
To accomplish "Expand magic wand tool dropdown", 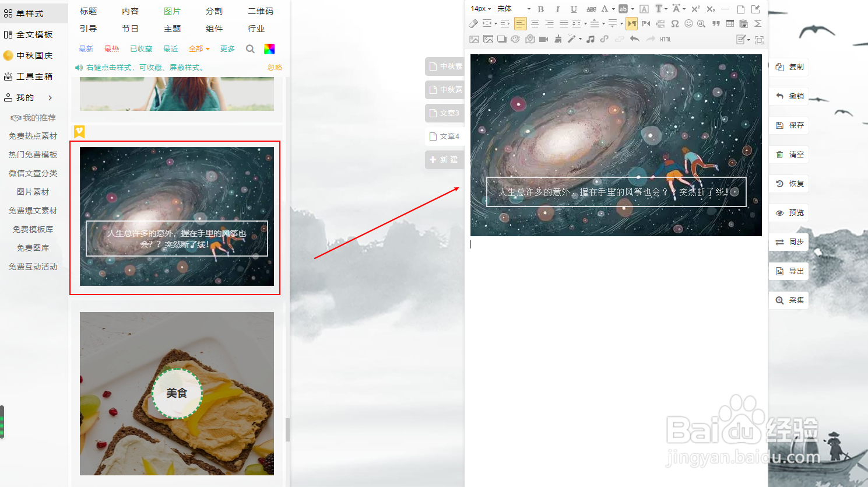I will pyautogui.click(x=580, y=39).
